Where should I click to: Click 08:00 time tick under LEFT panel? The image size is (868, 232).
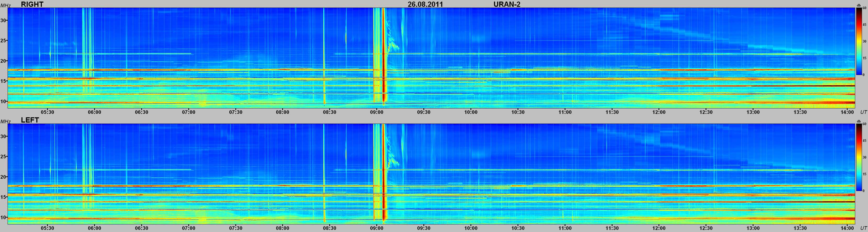282,228
